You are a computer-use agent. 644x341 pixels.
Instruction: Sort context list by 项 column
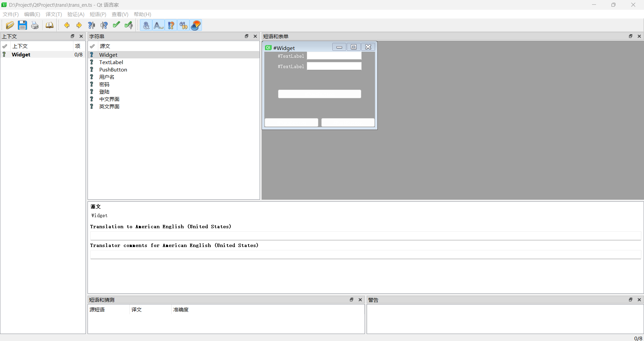(x=79, y=46)
